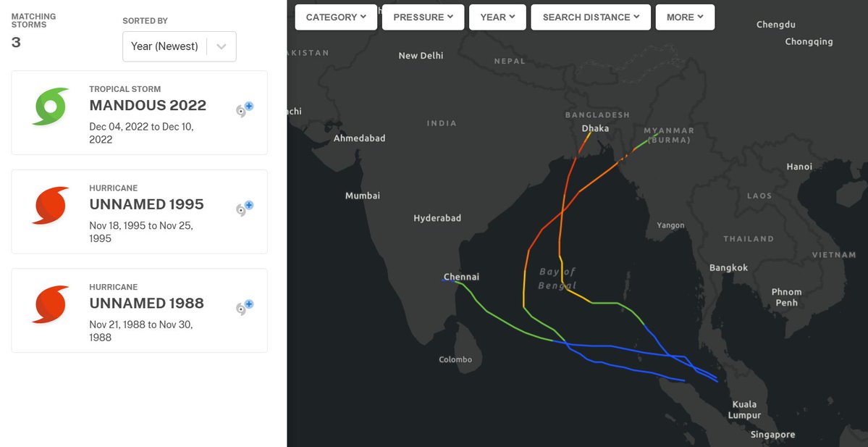Open the Year filter dropdown
The height and width of the screenshot is (447, 868).
(497, 17)
